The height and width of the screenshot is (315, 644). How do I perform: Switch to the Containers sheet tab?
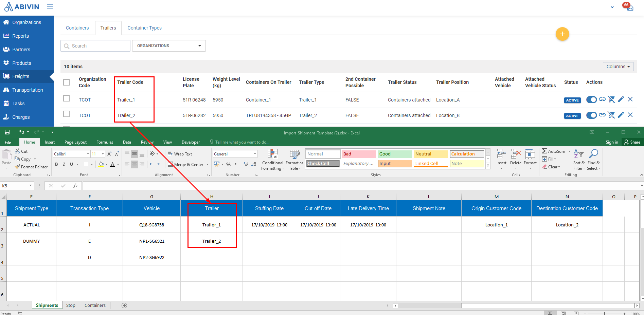click(x=95, y=305)
